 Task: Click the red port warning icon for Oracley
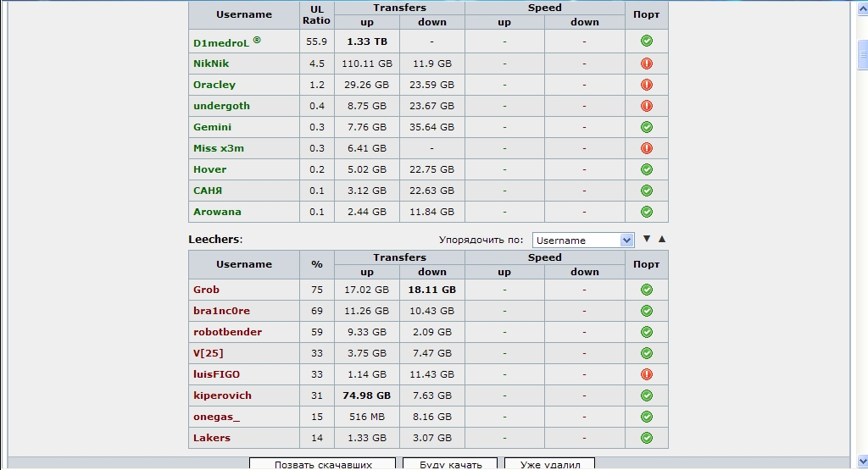click(x=646, y=85)
